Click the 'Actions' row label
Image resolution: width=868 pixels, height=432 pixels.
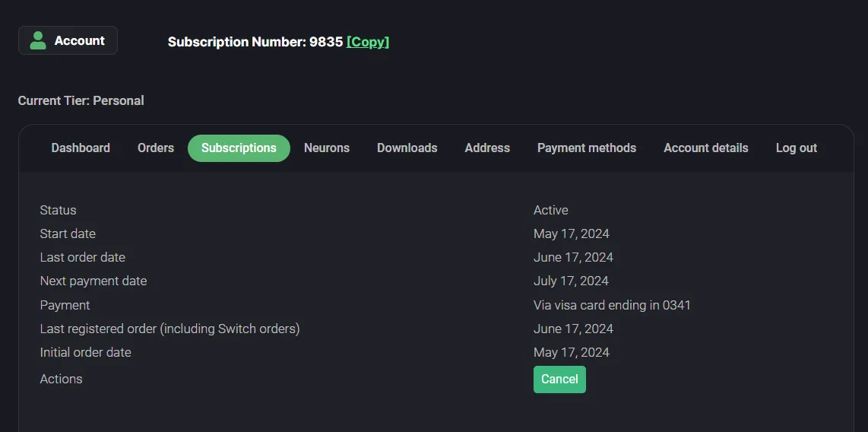pos(61,380)
